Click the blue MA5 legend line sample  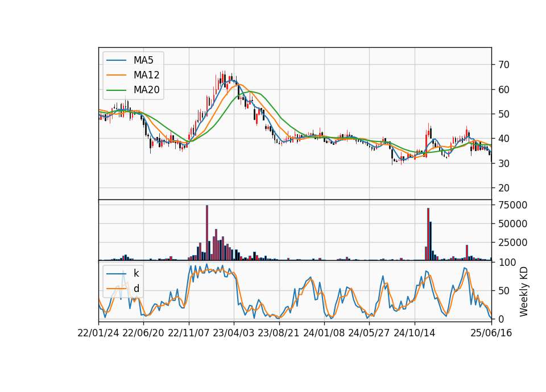tap(116, 60)
